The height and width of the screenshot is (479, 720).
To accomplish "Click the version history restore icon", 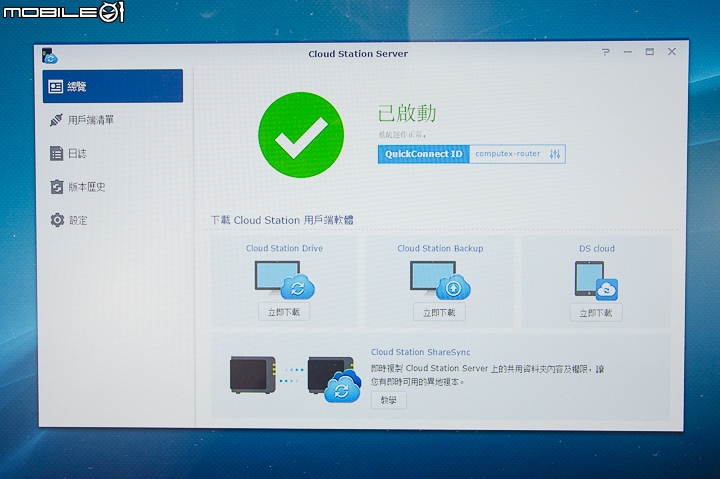I will click(x=56, y=187).
